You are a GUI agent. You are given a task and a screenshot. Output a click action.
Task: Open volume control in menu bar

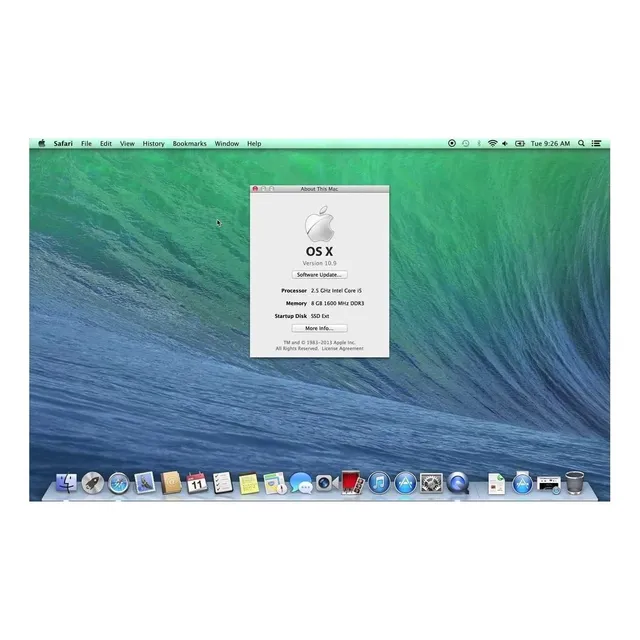point(505,143)
